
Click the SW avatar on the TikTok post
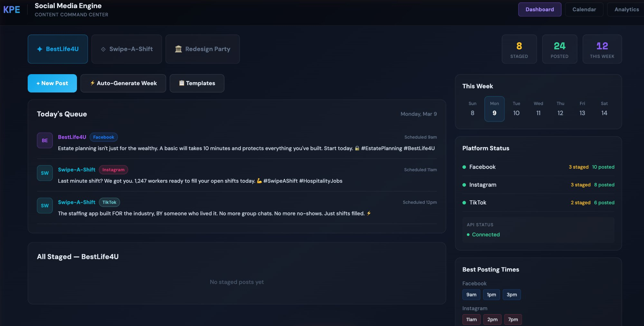(45, 206)
